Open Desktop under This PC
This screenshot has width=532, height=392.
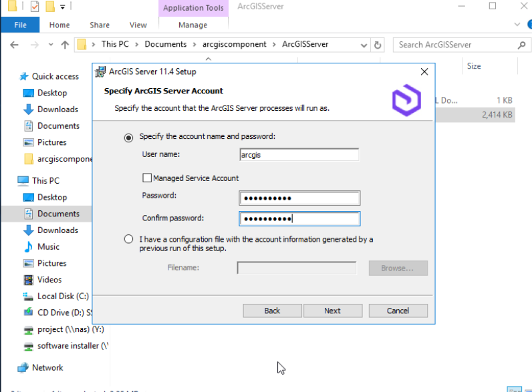pyautogui.click(x=52, y=197)
